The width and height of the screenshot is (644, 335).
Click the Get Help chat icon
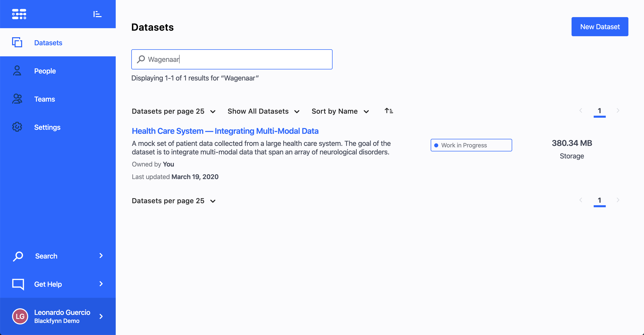click(x=18, y=284)
